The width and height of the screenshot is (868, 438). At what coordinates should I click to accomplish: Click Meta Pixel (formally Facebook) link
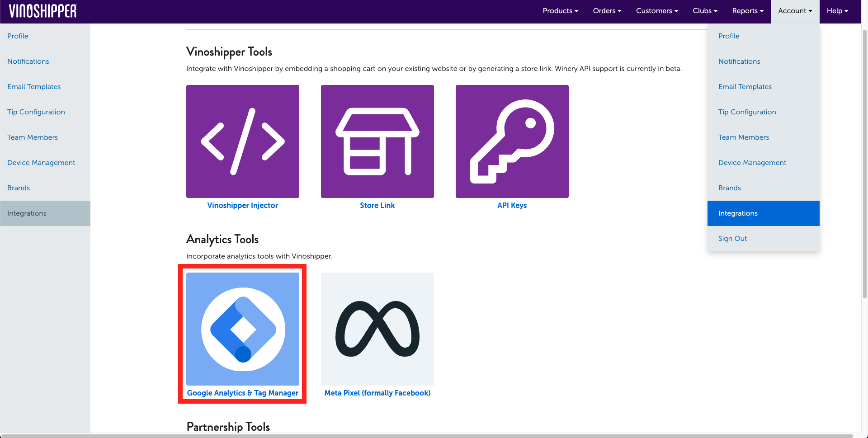tap(377, 393)
